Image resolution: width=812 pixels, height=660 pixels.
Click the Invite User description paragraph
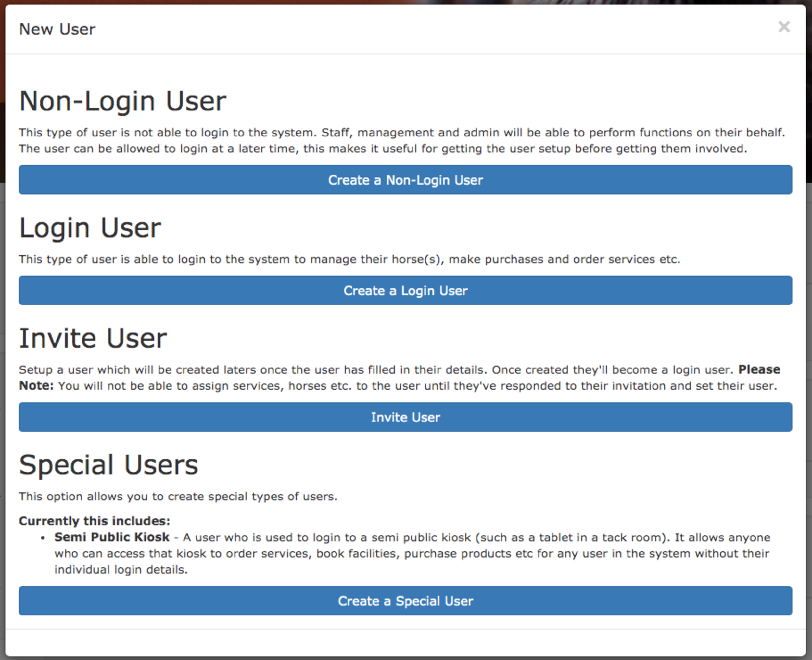tap(400, 378)
